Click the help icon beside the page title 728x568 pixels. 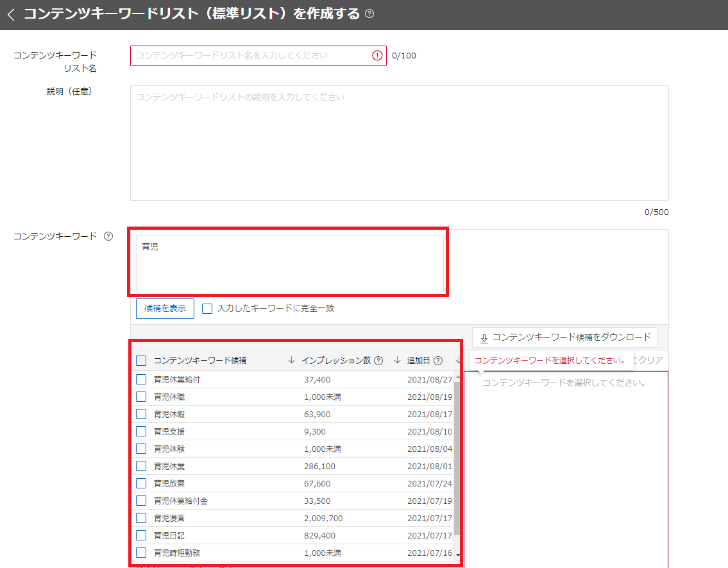[x=369, y=14]
